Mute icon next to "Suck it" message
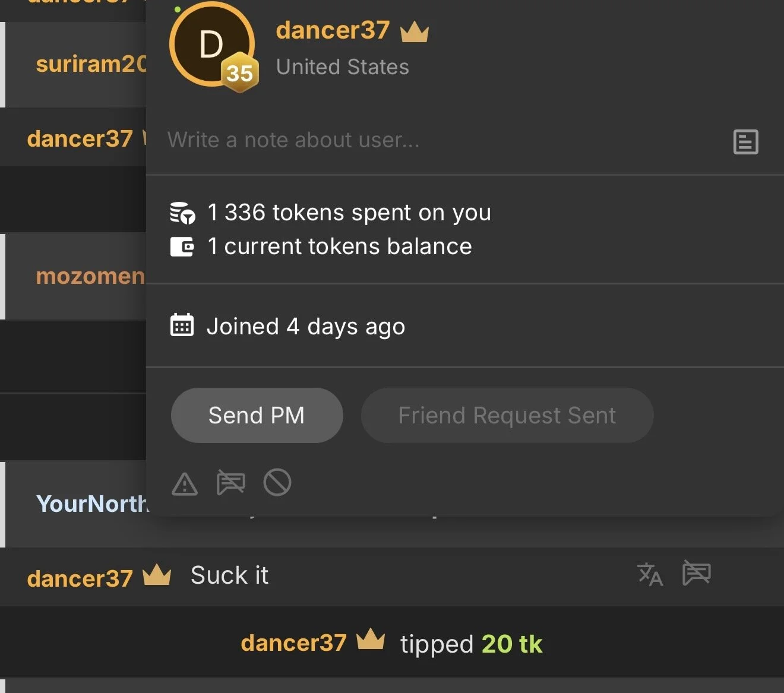The width and height of the screenshot is (784, 693). click(696, 573)
